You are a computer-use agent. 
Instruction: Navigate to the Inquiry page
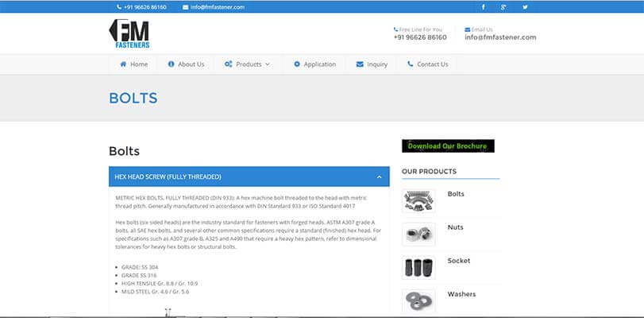(x=372, y=64)
